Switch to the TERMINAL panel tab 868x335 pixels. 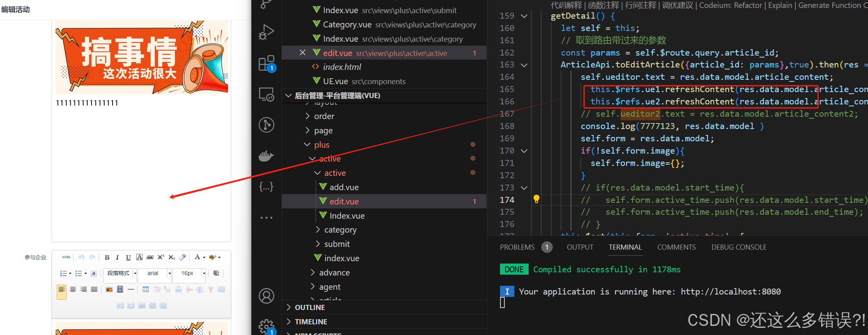625,247
